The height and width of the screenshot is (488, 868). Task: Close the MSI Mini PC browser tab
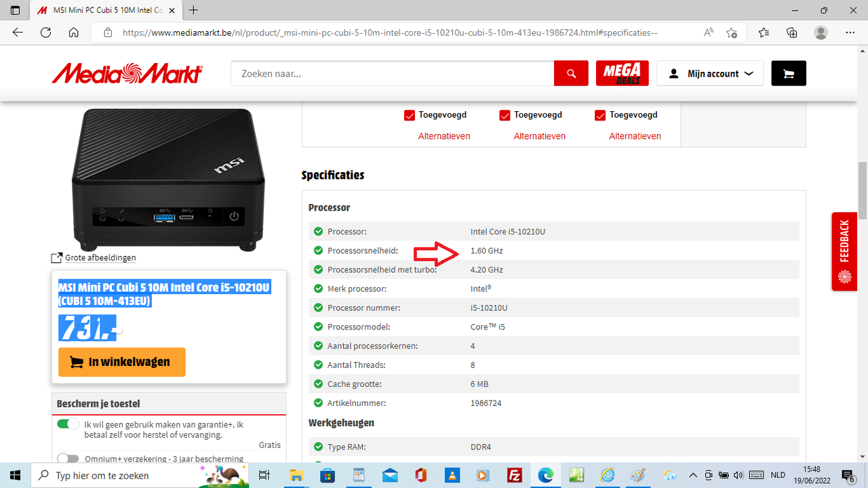(172, 10)
